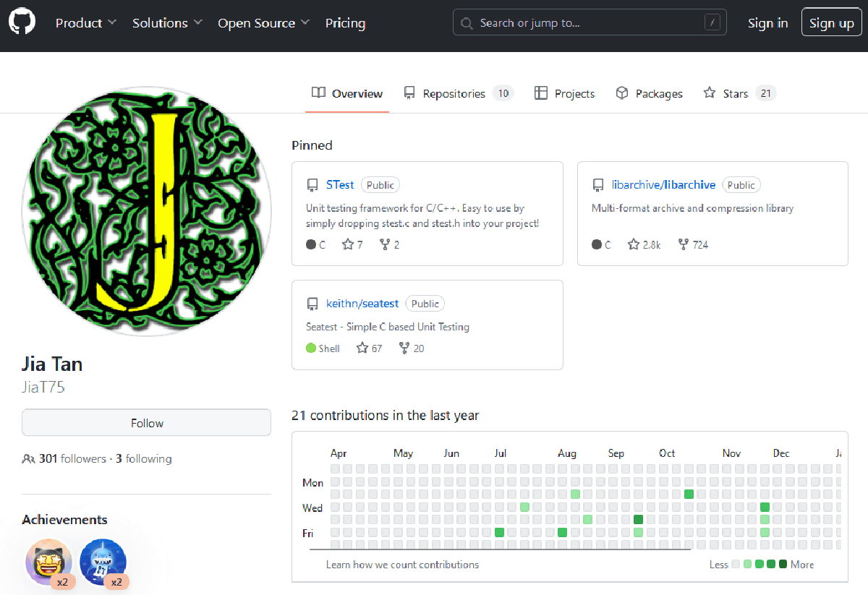Click the libarchive fork count icon
Viewport: 868px width, 595px height.
coord(683,244)
